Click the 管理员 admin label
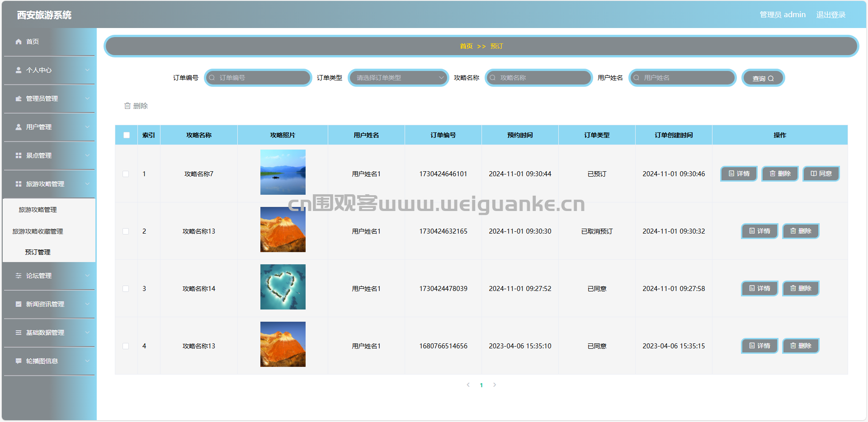Screen dimensions: 868x422 783,15
